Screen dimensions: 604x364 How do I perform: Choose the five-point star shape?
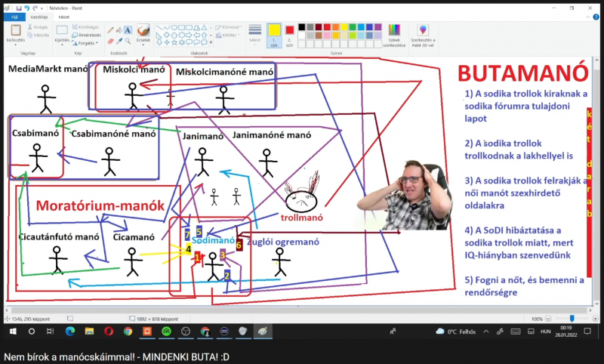(x=174, y=42)
